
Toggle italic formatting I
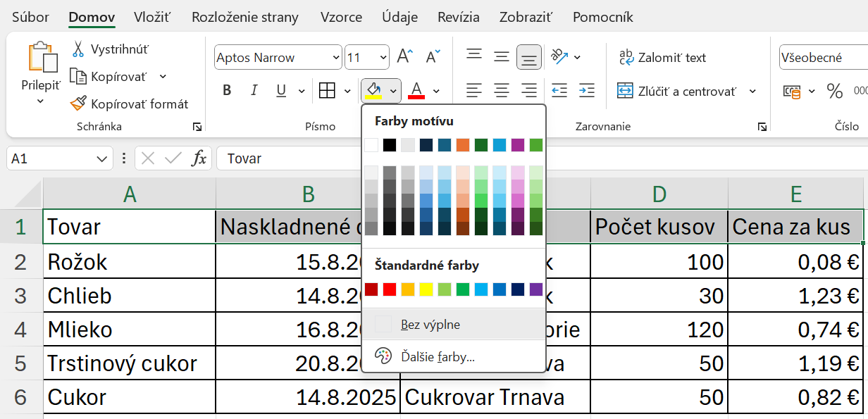(x=254, y=91)
